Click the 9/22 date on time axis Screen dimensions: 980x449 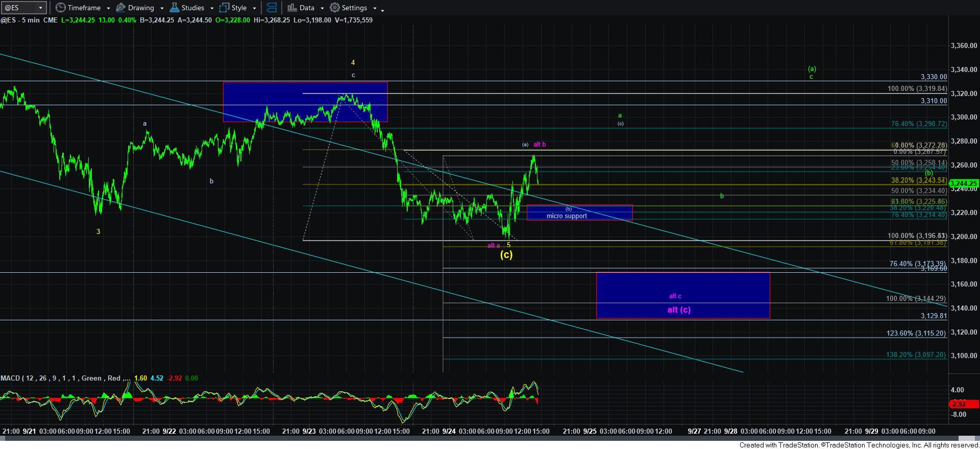click(169, 431)
